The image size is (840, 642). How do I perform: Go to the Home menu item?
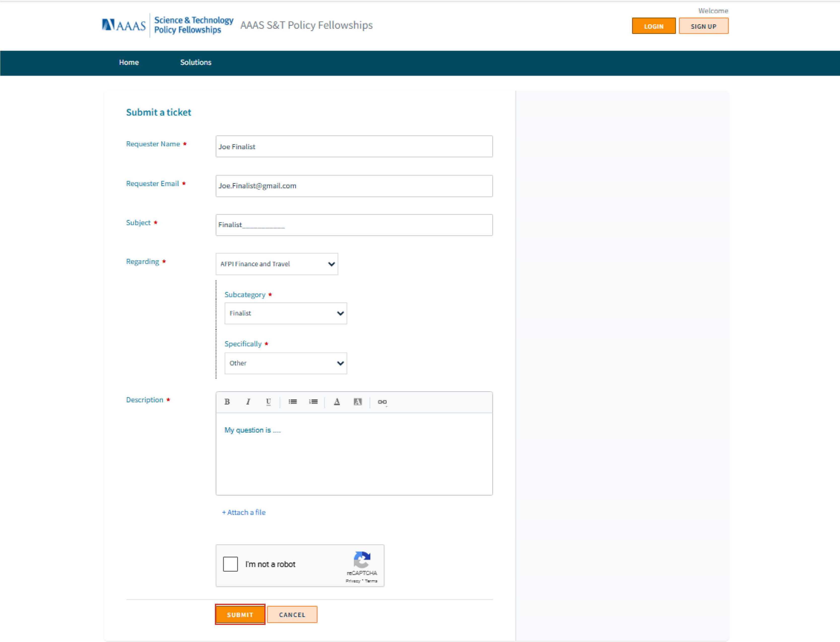[129, 62]
